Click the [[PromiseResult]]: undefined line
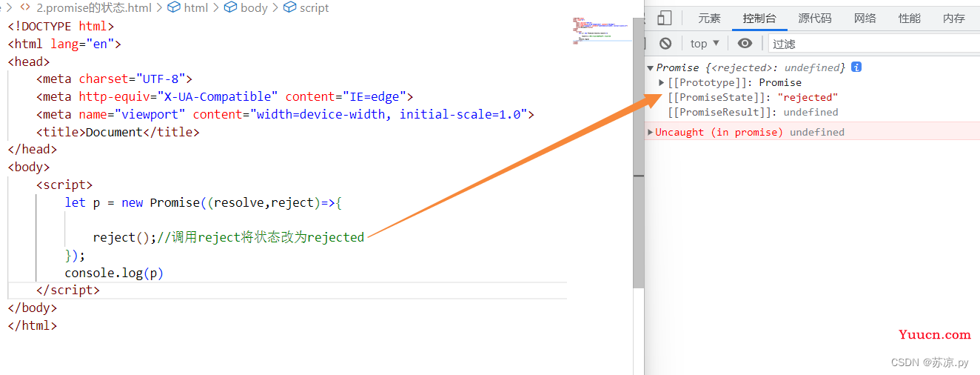This screenshot has width=980, height=375. pos(753,112)
